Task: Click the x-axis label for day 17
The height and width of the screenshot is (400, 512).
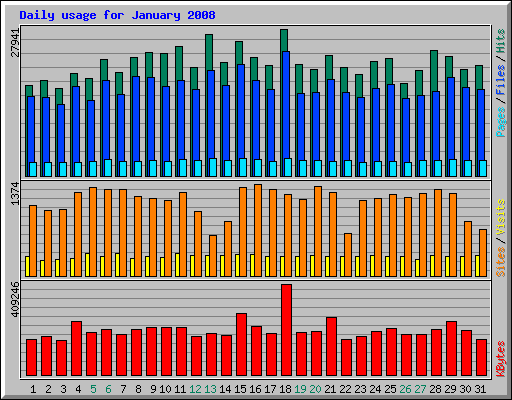Action: [270, 389]
